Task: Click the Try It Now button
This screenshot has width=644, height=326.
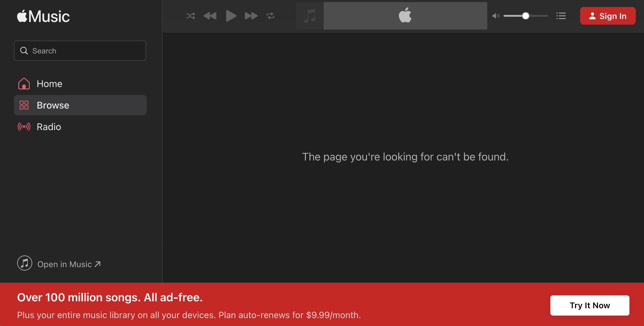Action: (x=590, y=305)
